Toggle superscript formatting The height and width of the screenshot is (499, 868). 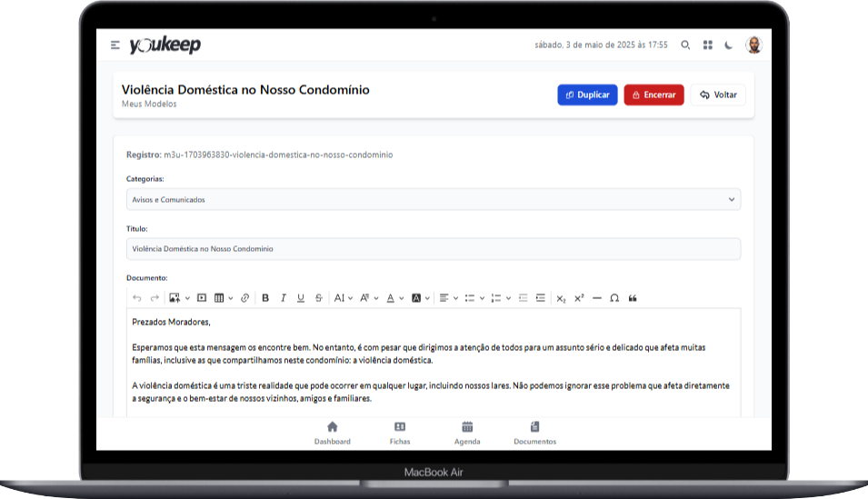click(x=579, y=298)
